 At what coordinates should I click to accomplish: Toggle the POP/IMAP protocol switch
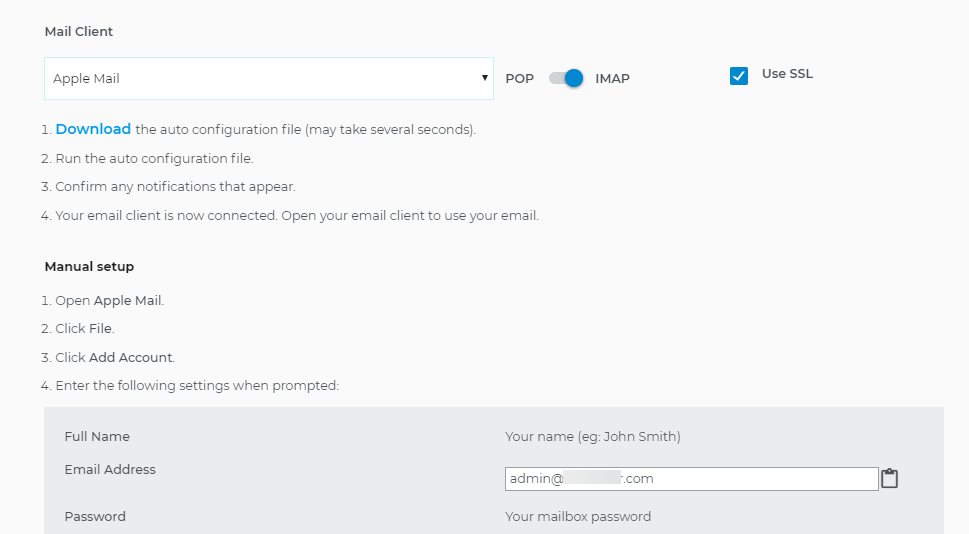coord(566,78)
